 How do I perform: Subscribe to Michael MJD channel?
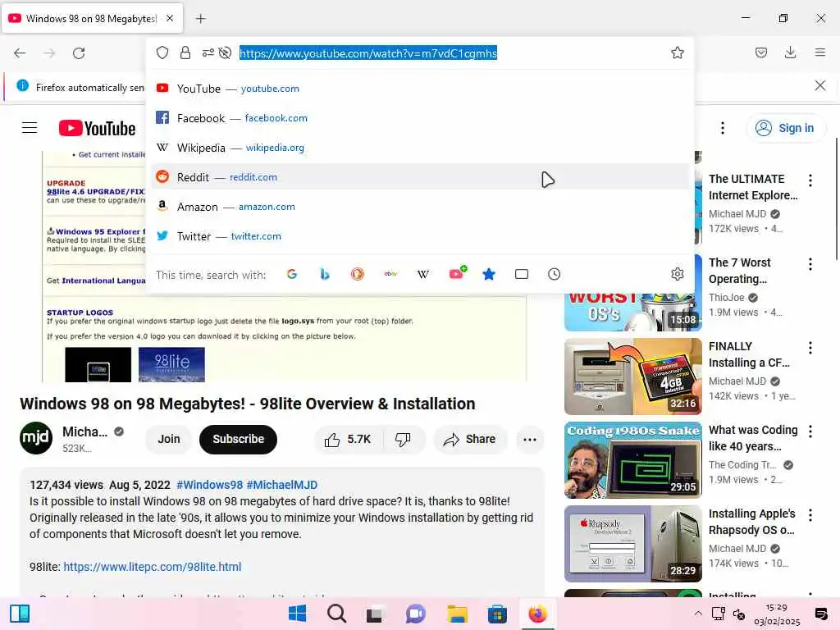pos(239,440)
